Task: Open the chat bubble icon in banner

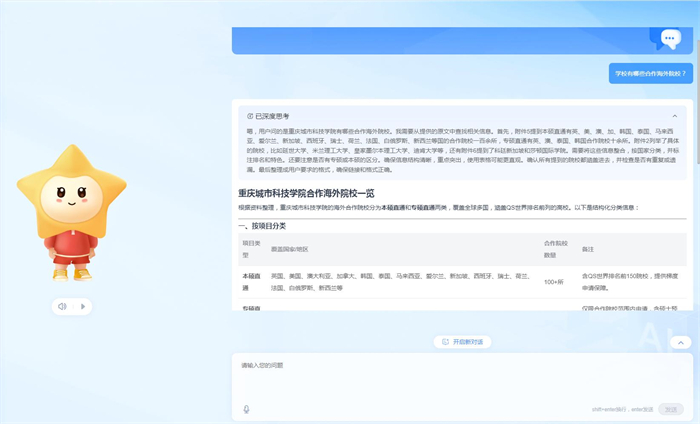Action: (670, 39)
